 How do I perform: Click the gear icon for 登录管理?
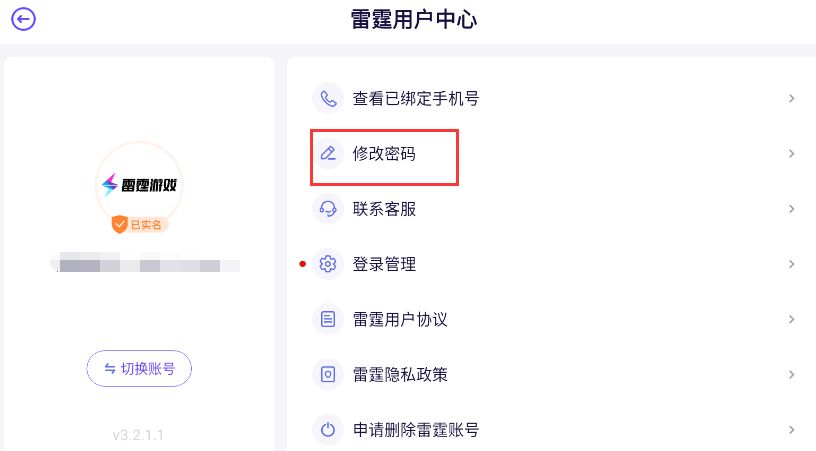[x=328, y=264]
